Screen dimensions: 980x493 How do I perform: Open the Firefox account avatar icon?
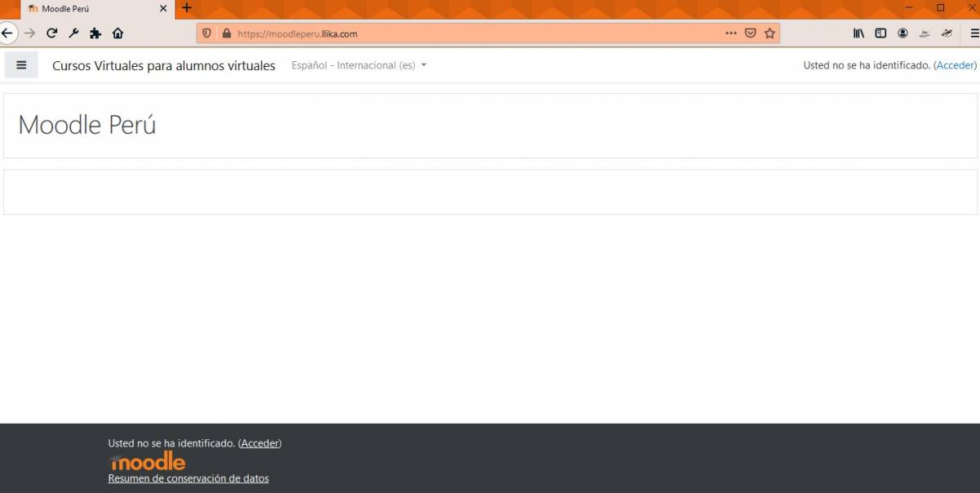[902, 33]
